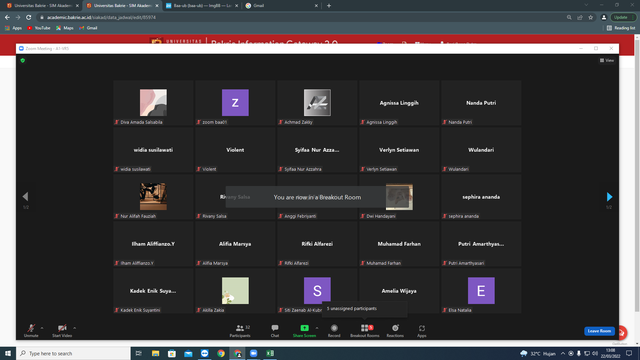The width and height of the screenshot is (640, 360).
Task: Click the taskbar search box
Action: click(73, 353)
